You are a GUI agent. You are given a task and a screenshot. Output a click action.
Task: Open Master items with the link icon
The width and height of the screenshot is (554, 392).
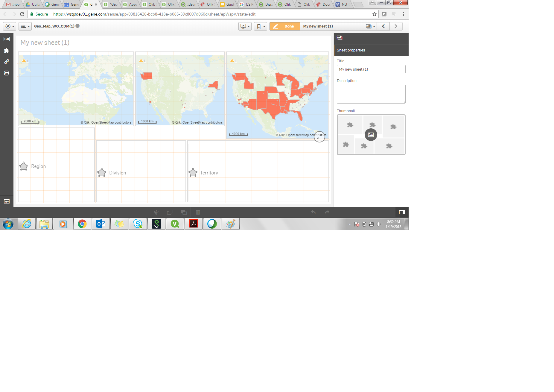(7, 62)
